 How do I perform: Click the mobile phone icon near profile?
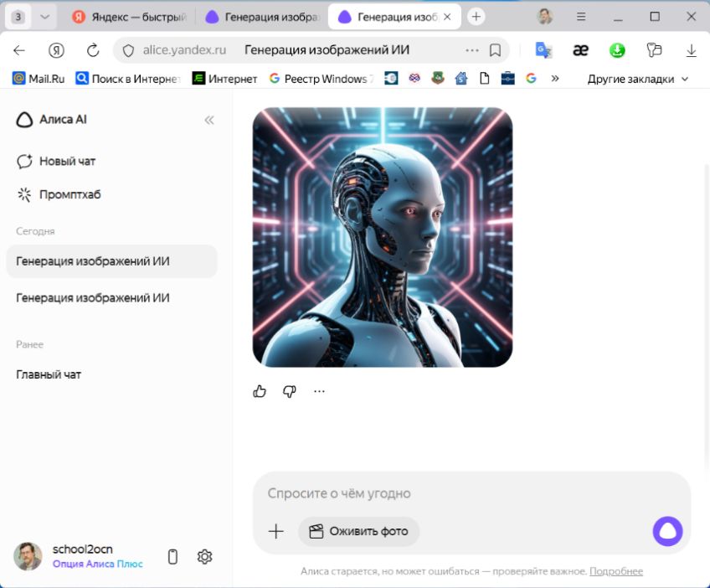point(173,556)
